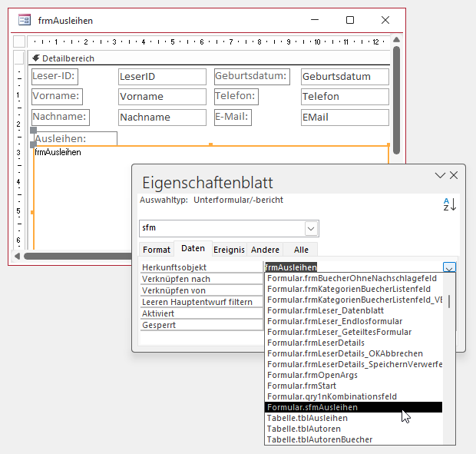This screenshot has height=454, width=476.
Task: Maximize the frmAusleihen design window
Action: (x=350, y=20)
